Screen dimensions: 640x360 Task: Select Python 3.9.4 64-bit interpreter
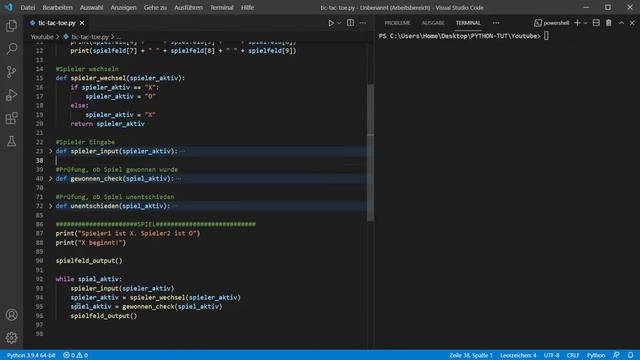[x=31, y=355]
